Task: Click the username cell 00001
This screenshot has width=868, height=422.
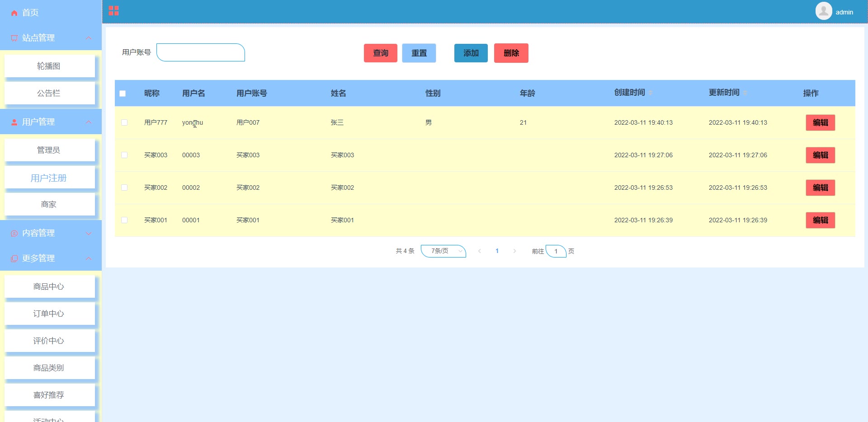Action: coord(191,220)
